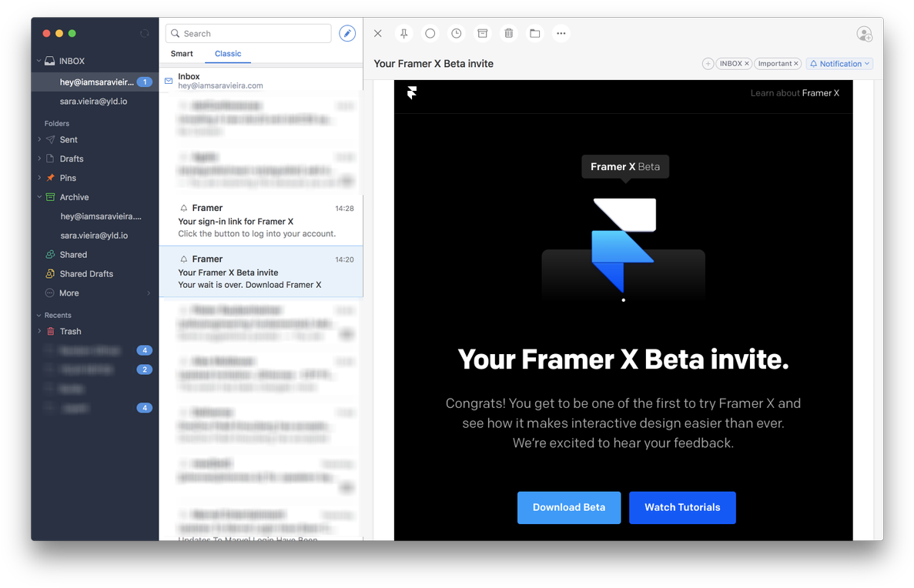Screen dimensions: 914x588
Task: Remove the INBOX label tag
Action: tap(747, 64)
